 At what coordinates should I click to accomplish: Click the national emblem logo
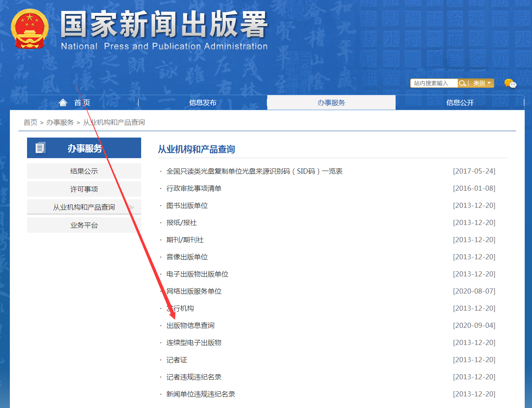tap(29, 29)
